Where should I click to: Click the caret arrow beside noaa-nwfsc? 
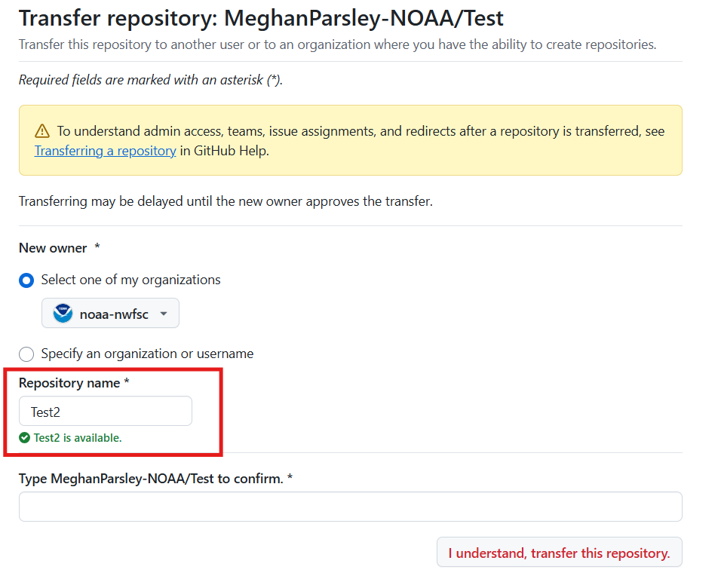(163, 314)
